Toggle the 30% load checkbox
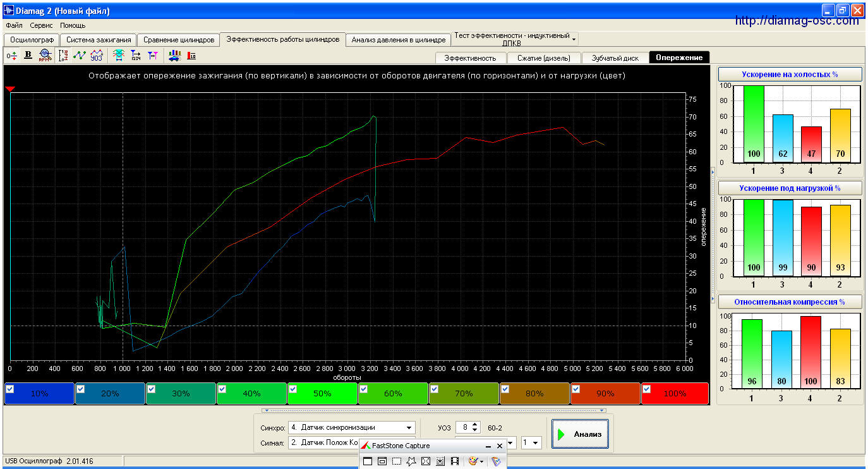Viewport: 868px width, 469px height. [x=151, y=389]
